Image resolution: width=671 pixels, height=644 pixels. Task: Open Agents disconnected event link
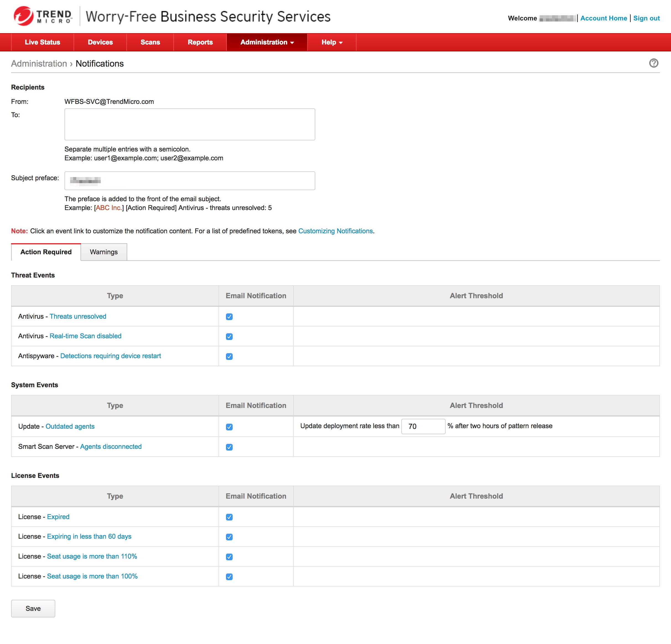[111, 447]
